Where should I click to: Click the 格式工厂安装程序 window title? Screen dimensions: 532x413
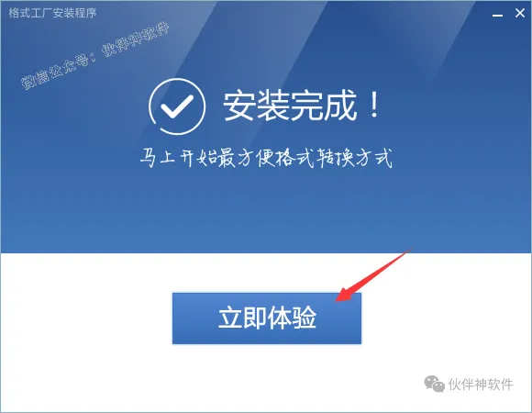coord(52,13)
